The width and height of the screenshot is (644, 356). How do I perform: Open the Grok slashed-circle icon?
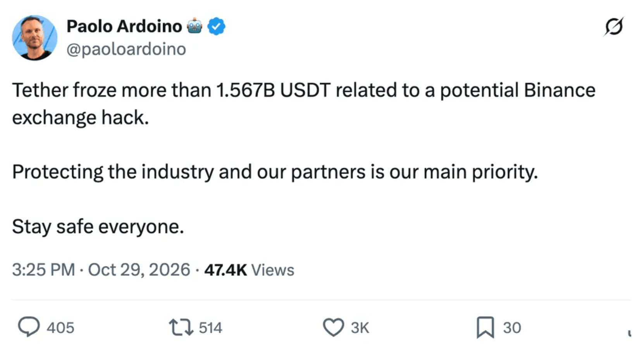(x=614, y=26)
